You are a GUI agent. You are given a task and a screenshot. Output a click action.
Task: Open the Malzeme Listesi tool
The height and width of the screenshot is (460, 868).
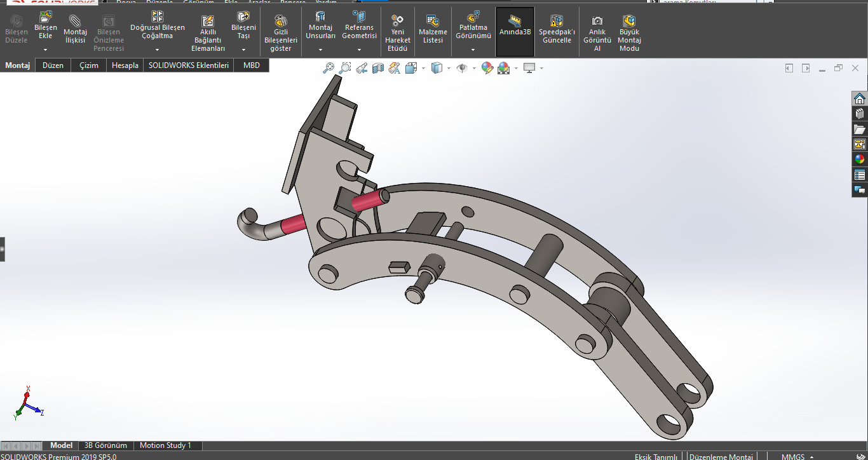tap(433, 29)
